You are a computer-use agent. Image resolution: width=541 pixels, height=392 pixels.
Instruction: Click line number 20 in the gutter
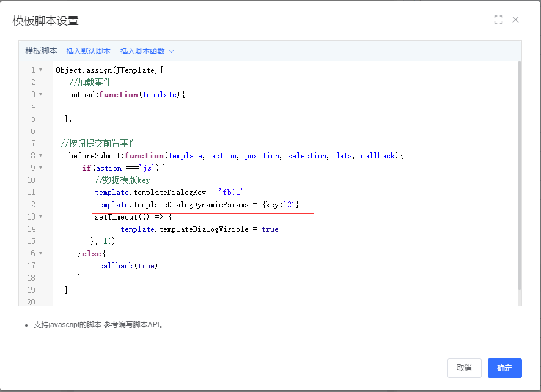(31, 302)
